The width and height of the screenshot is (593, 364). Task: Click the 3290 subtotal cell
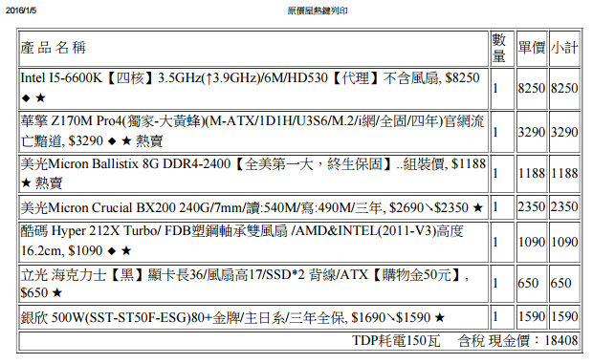(564, 132)
